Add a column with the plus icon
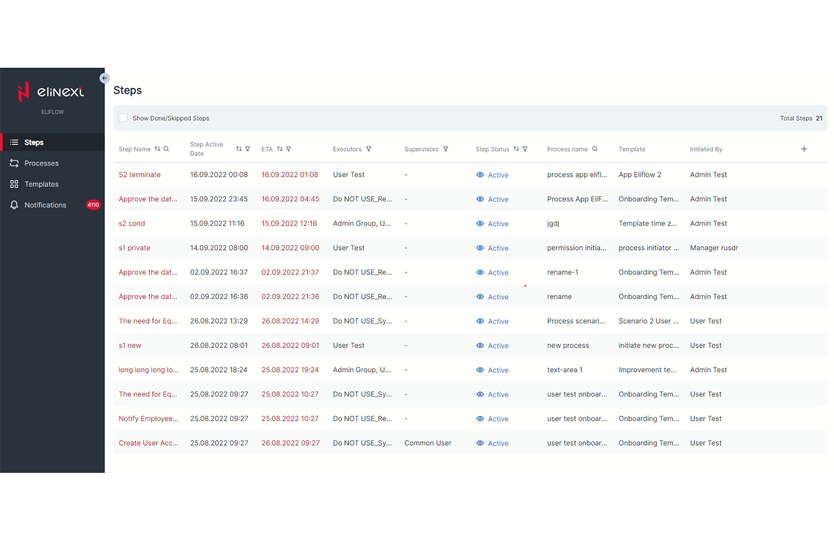 click(x=804, y=149)
